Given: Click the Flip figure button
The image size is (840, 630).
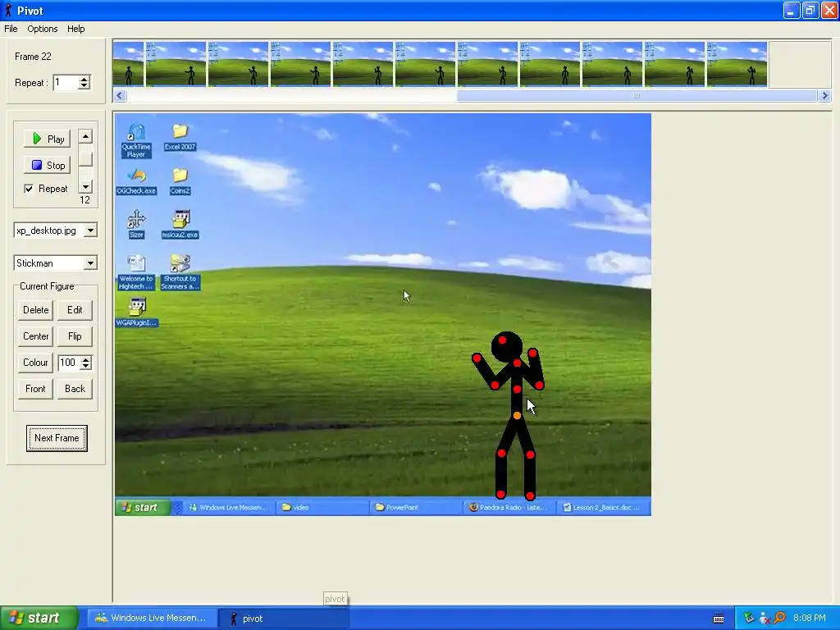Looking at the screenshot, I should click(x=75, y=336).
